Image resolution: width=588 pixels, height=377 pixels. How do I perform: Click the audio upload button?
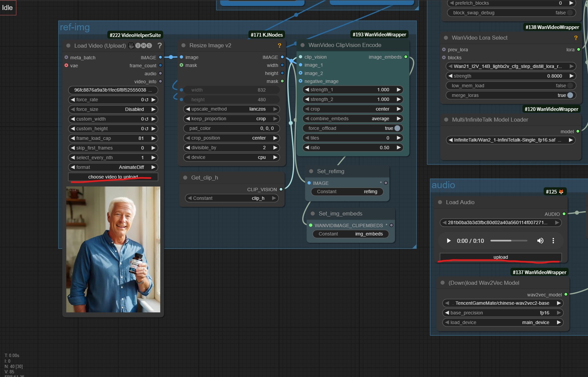(x=501, y=257)
